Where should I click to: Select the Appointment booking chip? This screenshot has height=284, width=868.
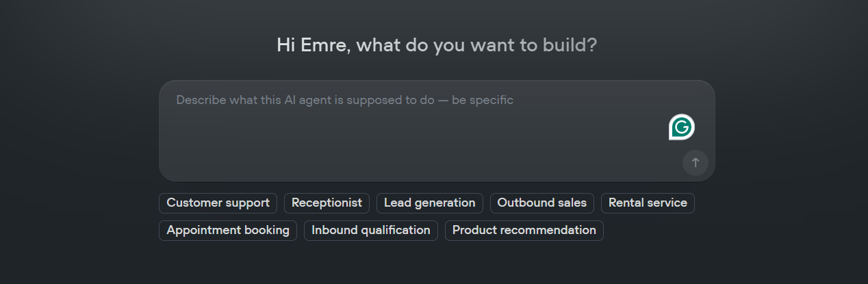tap(228, 231)
